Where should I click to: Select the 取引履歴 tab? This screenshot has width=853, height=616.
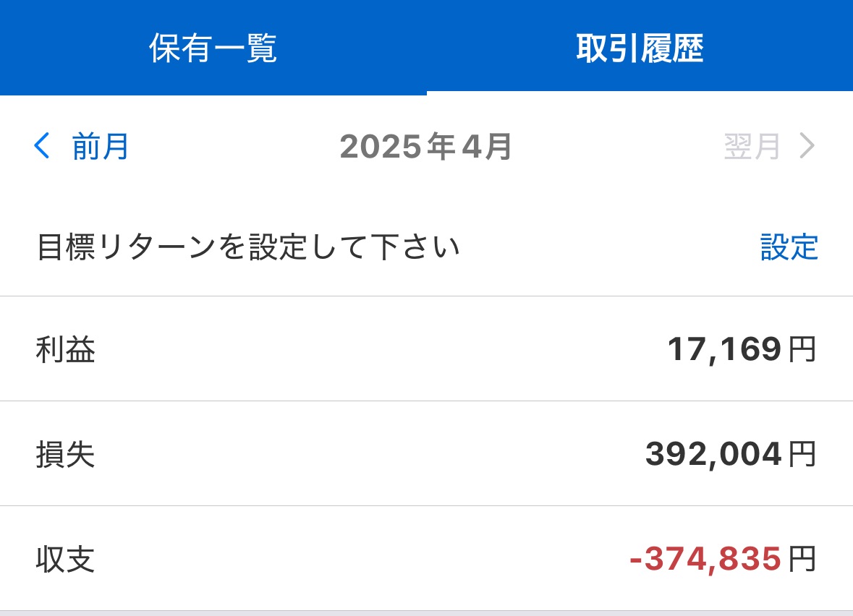(x=640, y=49)
